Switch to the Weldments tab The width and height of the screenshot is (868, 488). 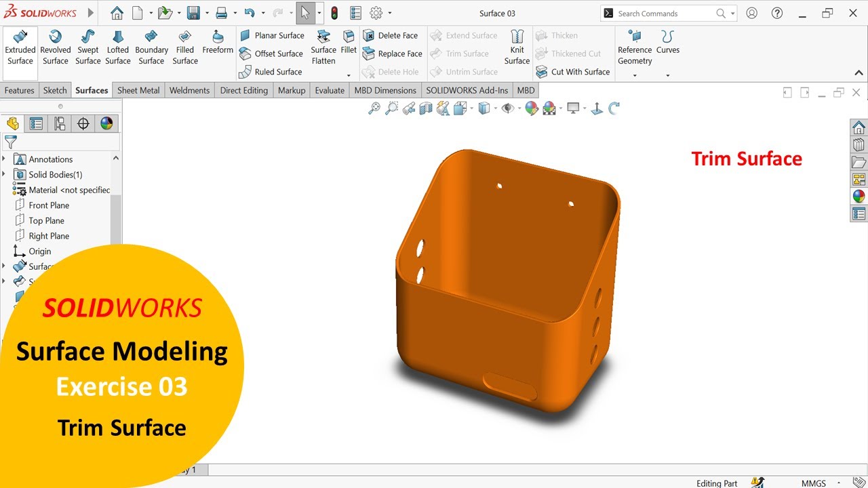(189, 90)
